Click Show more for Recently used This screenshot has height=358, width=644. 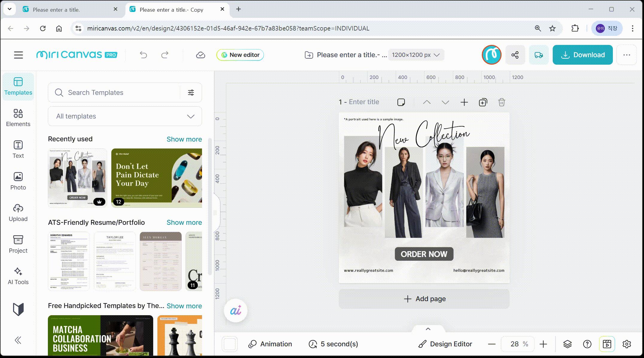coord(184,139)
